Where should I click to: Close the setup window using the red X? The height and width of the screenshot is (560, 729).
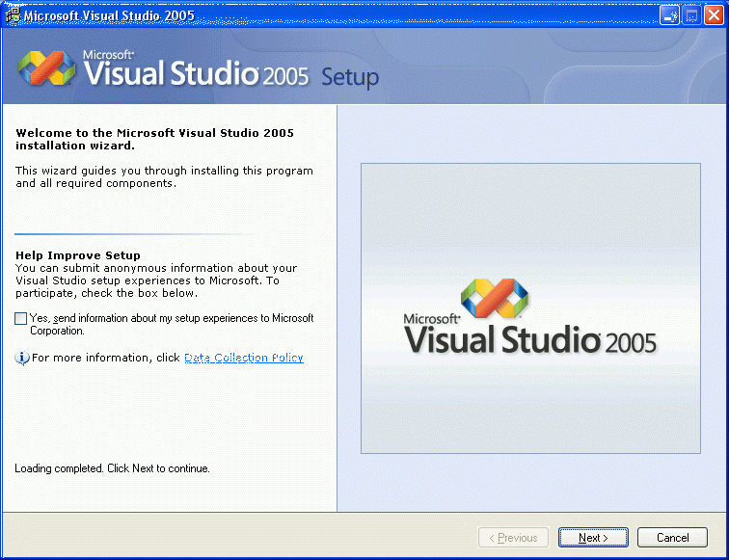click(714, 14)
